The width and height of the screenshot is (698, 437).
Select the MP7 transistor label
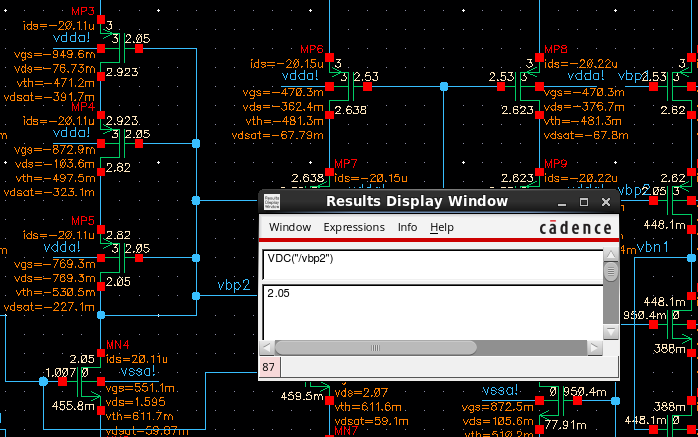point(346,164)
